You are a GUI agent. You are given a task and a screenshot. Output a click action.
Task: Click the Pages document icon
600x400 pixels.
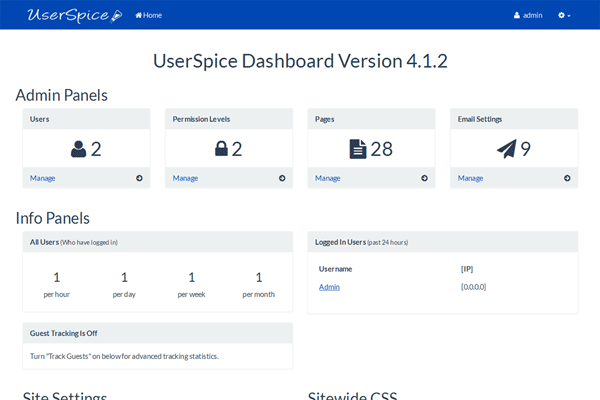point(358,149)
